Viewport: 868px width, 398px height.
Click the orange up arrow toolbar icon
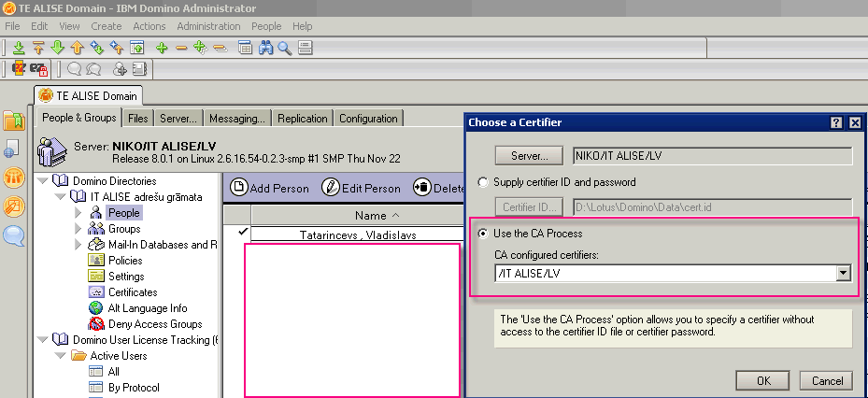pyautogui.click(x=77, y=48)
